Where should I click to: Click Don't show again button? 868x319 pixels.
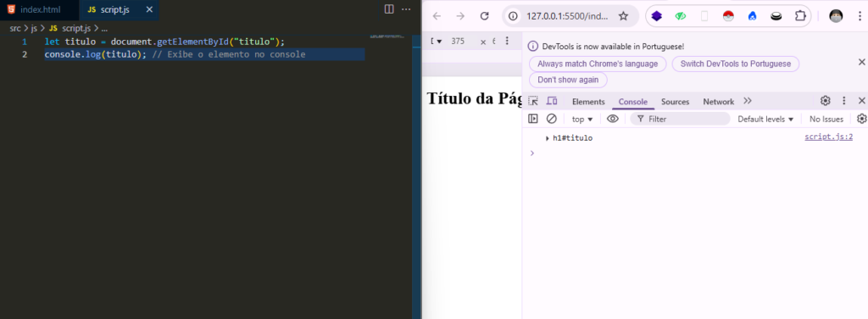pos(568,80)
